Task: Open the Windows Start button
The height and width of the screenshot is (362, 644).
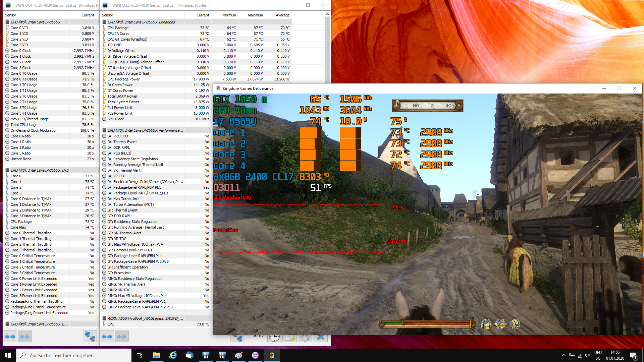Action: click(8, 355)
